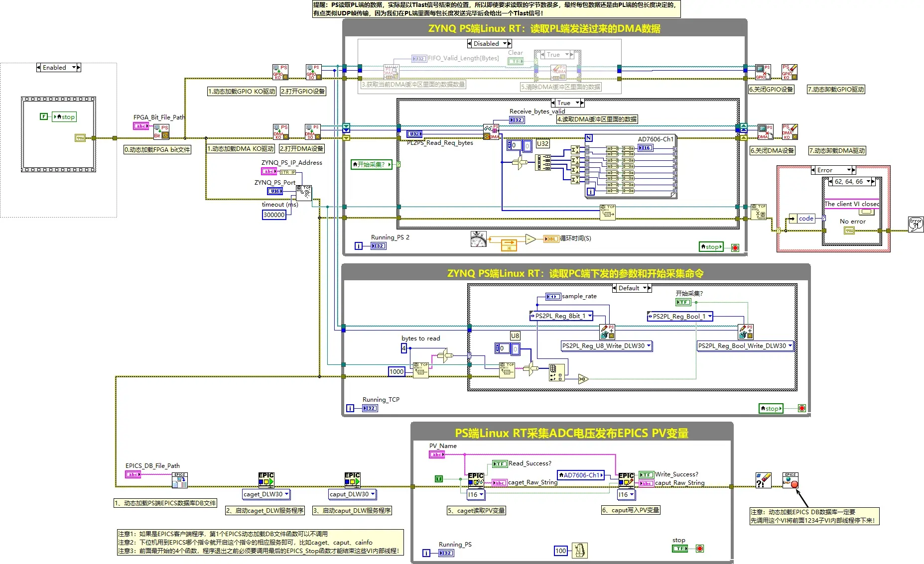Click the TCP loop stop condition terminal

pyautogui.click(x=802, y=409)
